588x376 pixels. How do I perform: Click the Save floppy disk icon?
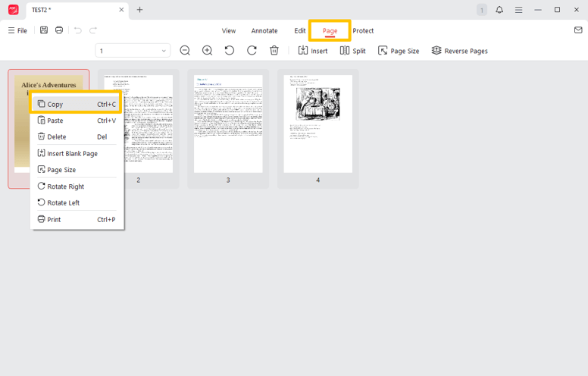point(44,30)
